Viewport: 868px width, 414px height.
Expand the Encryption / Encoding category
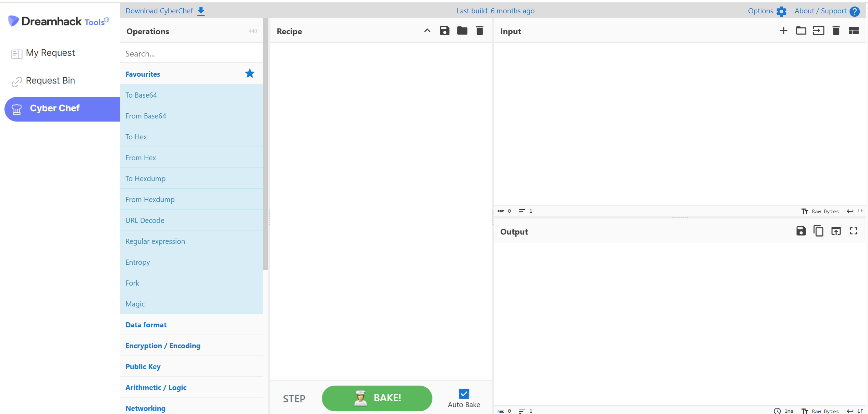click(163, 346)
